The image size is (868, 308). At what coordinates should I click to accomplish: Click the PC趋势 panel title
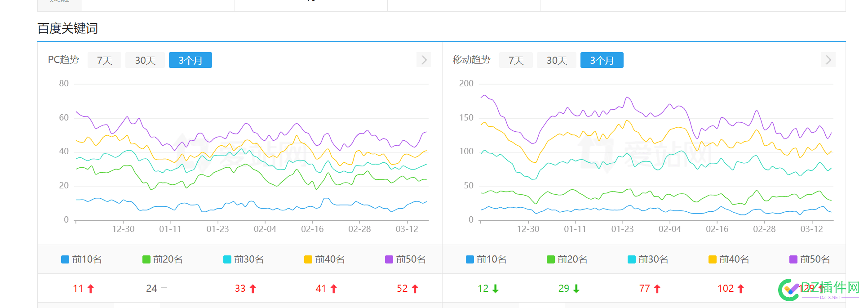[63, 60]
